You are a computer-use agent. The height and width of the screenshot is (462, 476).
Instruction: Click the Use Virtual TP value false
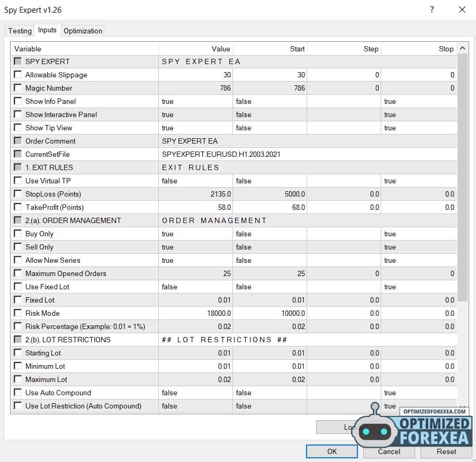(x=196, y=181)
